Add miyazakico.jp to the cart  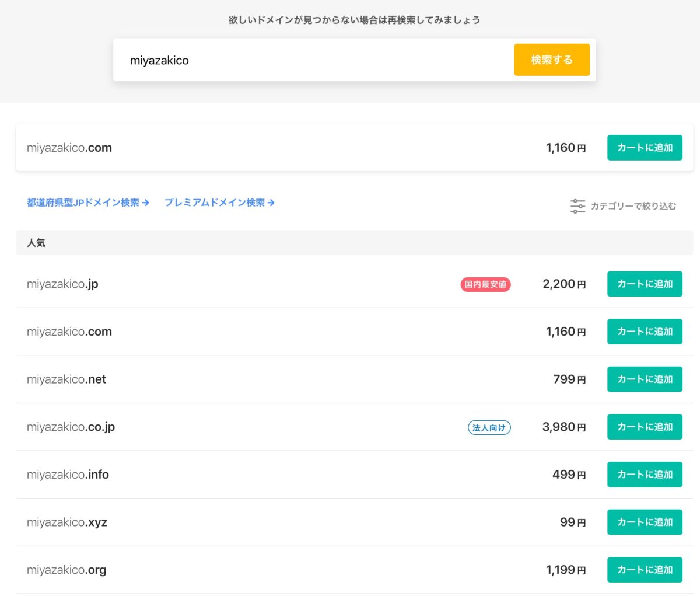point(645,284)
